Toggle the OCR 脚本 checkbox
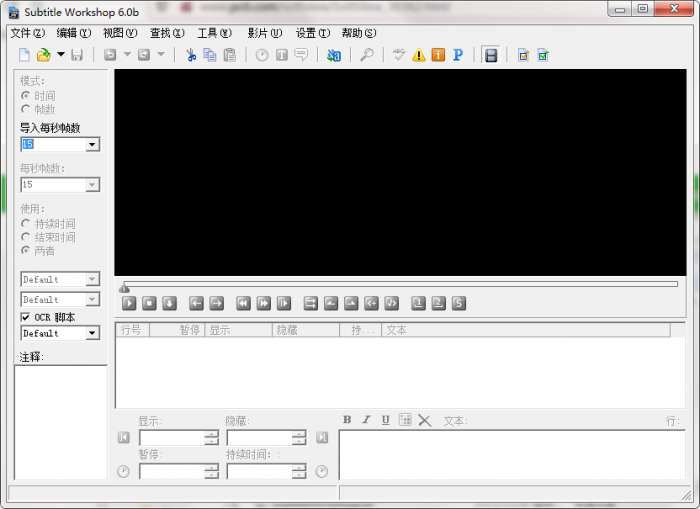Screen dimensions: 700x509 point(25,317)
